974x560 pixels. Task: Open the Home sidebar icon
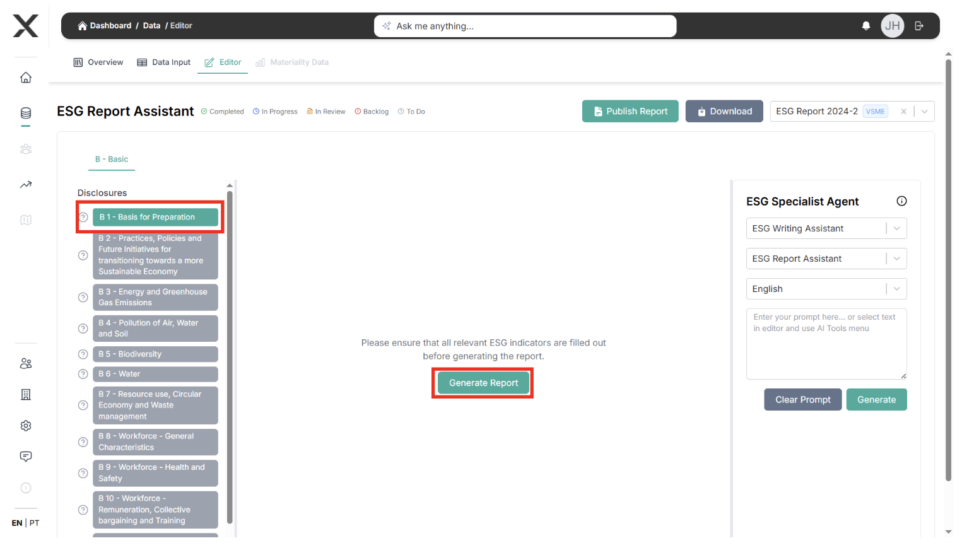(x=26, y=78)
